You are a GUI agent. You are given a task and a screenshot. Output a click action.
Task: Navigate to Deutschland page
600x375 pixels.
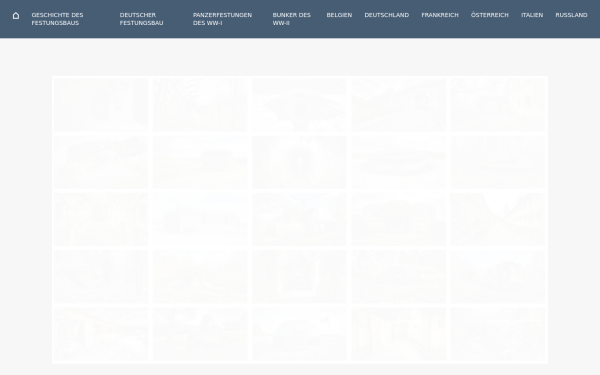[x=386, y=15]
